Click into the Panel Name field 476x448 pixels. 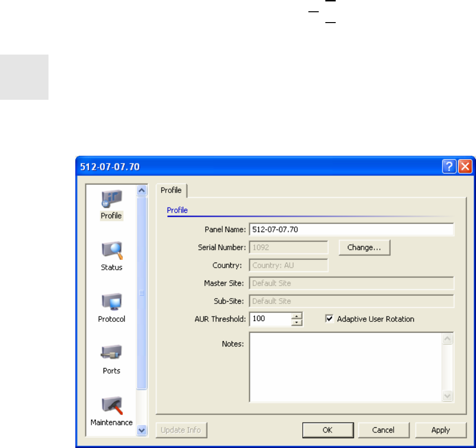(352, 230)
